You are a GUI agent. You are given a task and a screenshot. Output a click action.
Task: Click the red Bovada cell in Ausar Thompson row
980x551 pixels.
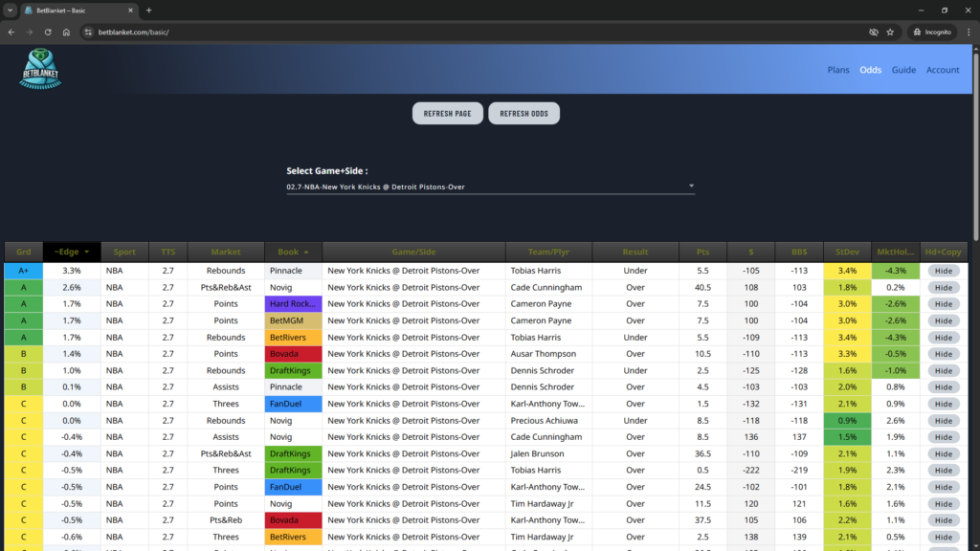pos(293,354)
